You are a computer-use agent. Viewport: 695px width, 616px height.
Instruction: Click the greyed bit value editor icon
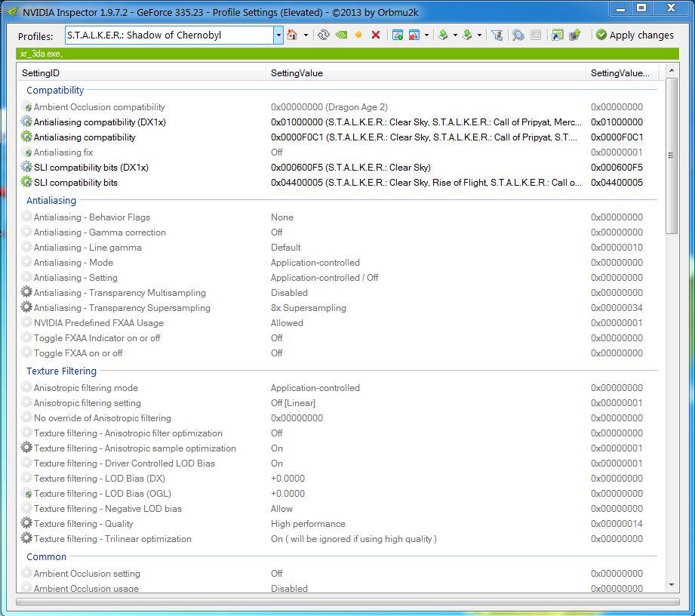coord(536,35)
